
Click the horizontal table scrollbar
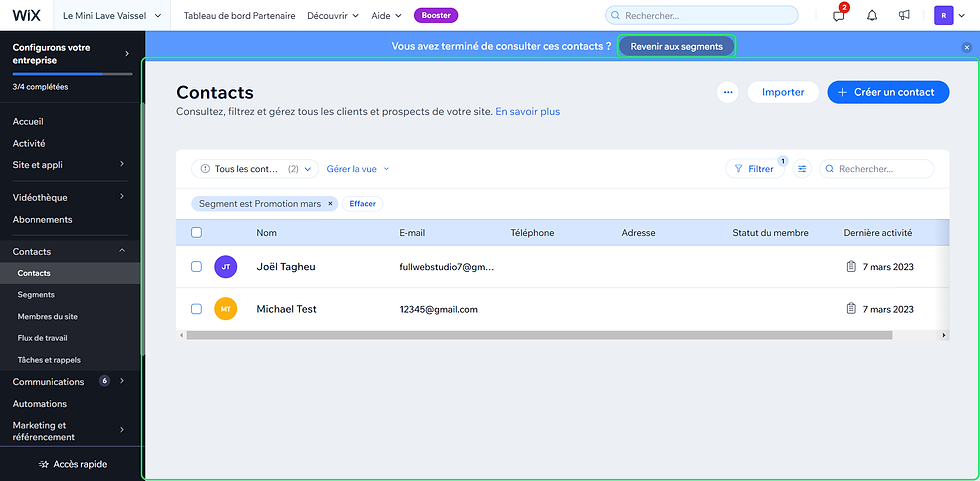539,336
